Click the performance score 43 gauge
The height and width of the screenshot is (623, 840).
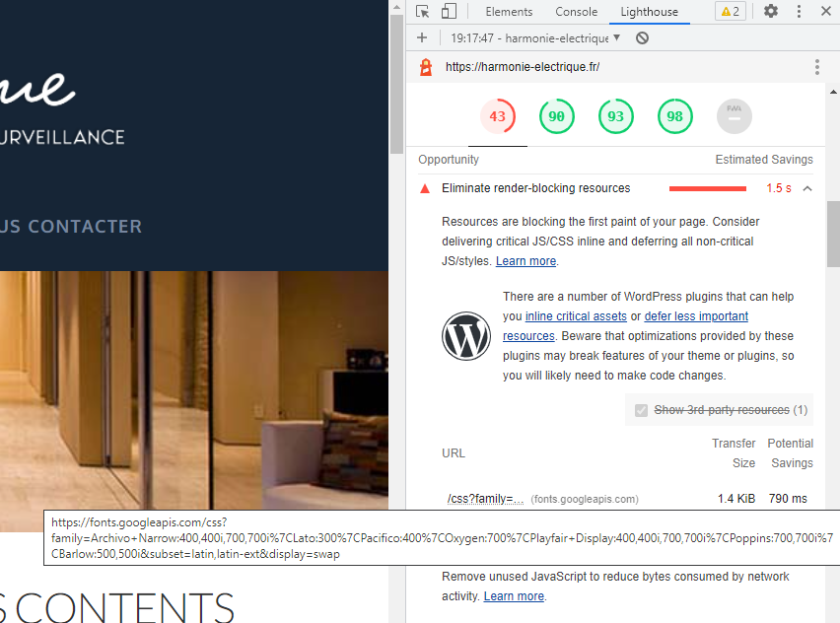pos(497,116)
